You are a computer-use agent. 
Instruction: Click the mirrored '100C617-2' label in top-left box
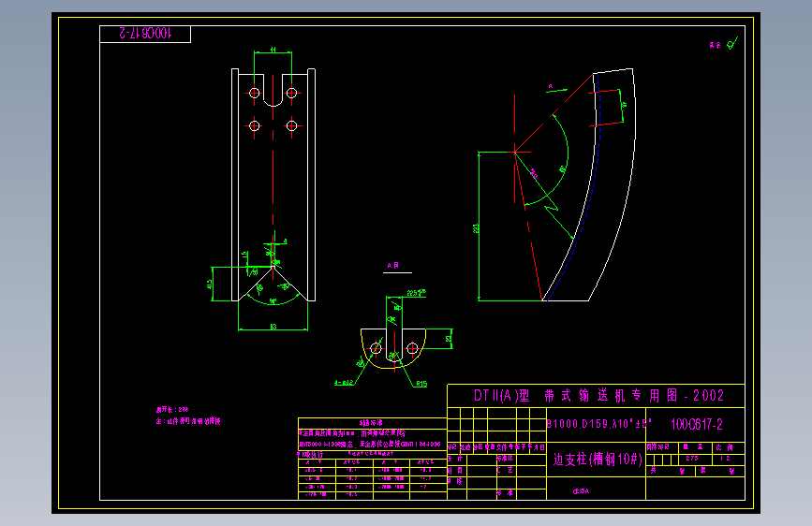[x=145, y=33]
